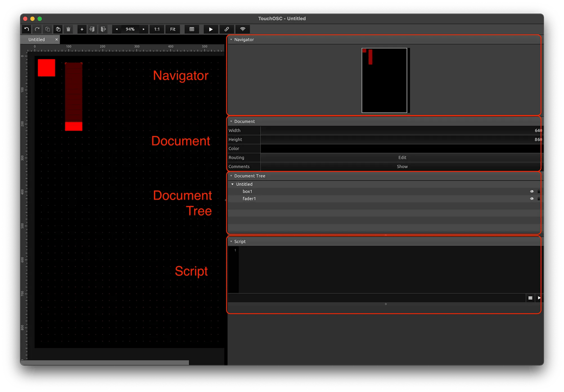Click Edit next to Routing

[402, 158]
